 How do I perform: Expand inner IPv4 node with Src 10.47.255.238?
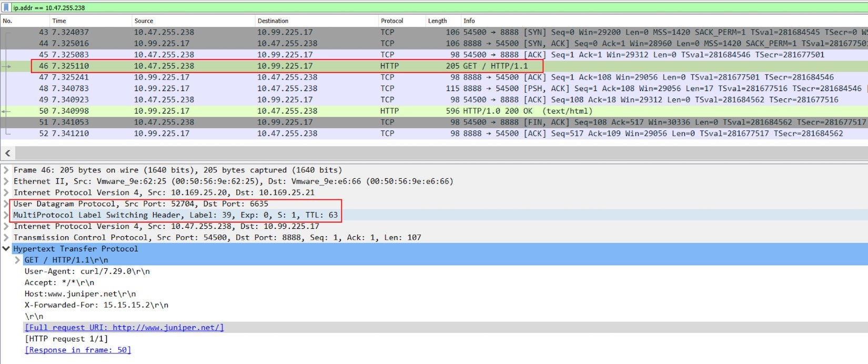(6, 226)
